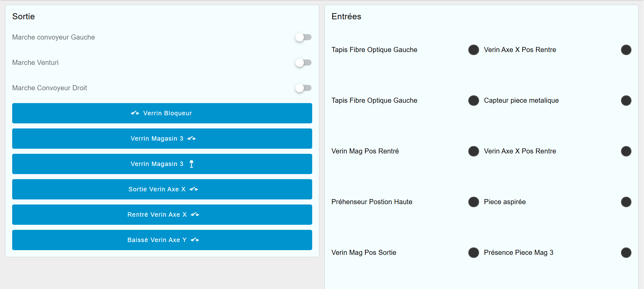644x289 pixels.
Task: Trigger the Rentré Verin Axe X button
Action: click(162, 215)
